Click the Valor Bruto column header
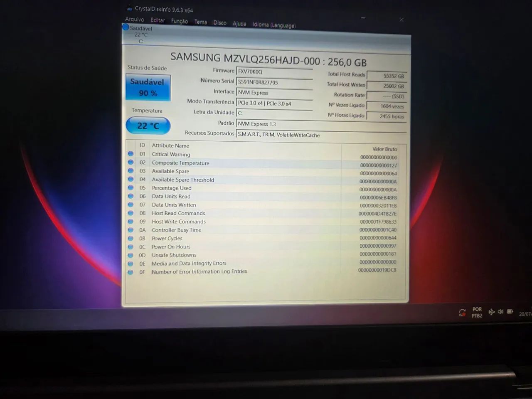This screenshot has width=532, height=399. tap(384, 149)
